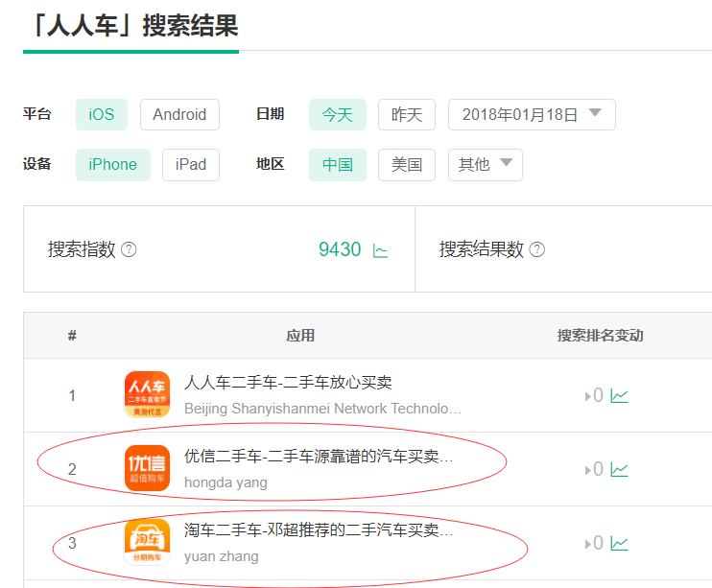
Task: Choose iPad device filter
Action: 191,164
